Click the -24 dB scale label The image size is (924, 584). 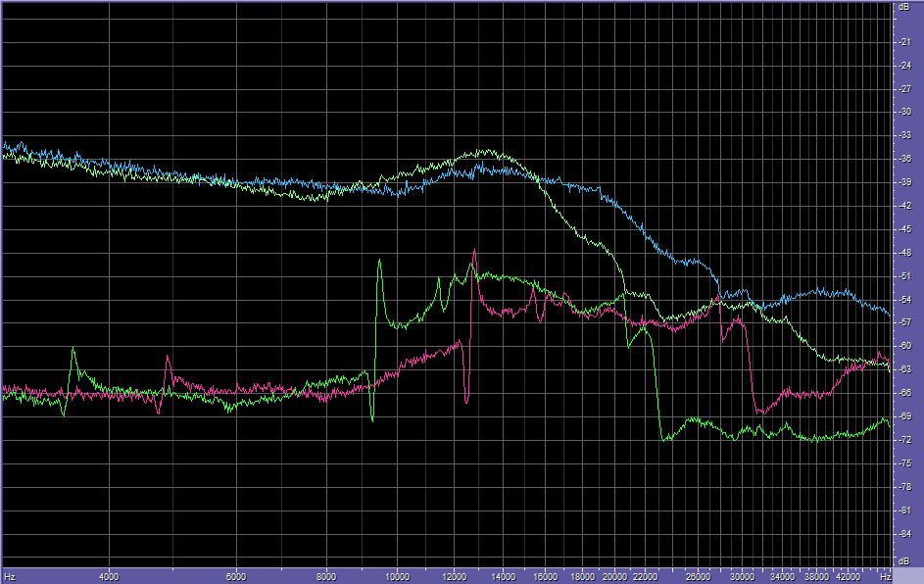(905, 66)
